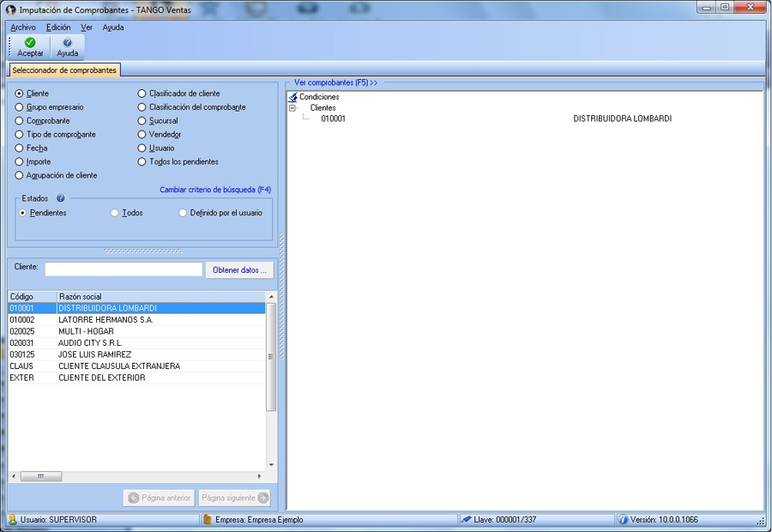Click the Página anterior button

pos(160,498)
